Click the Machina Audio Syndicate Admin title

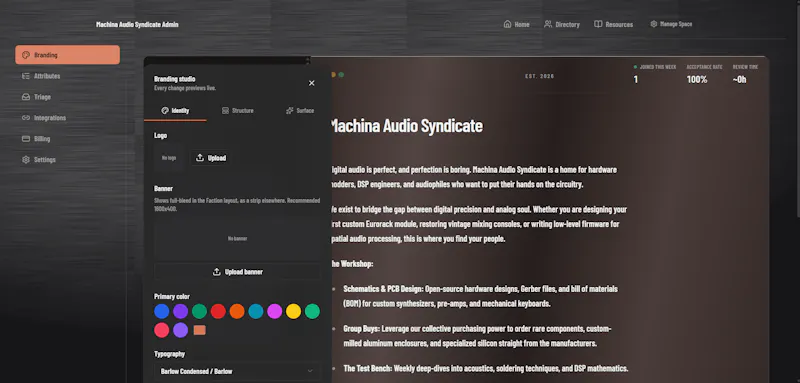click(137, 24)
